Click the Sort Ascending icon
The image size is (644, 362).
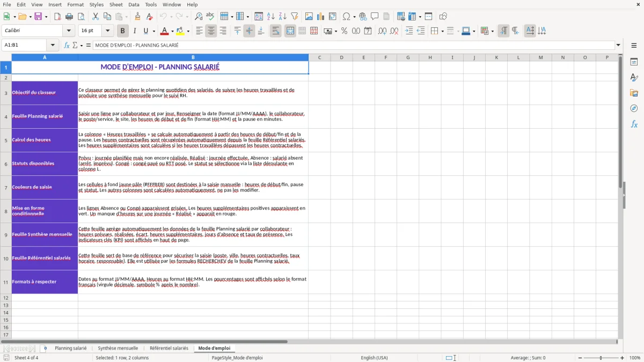click(271, 17)
